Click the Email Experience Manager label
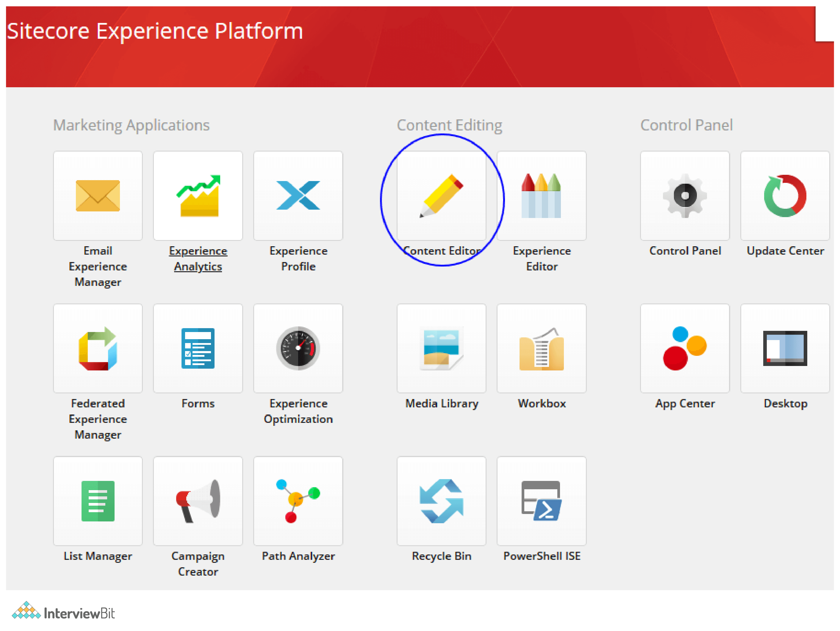Image resolution: width=840 pixels, height=631 pixels. pos(98,267)
